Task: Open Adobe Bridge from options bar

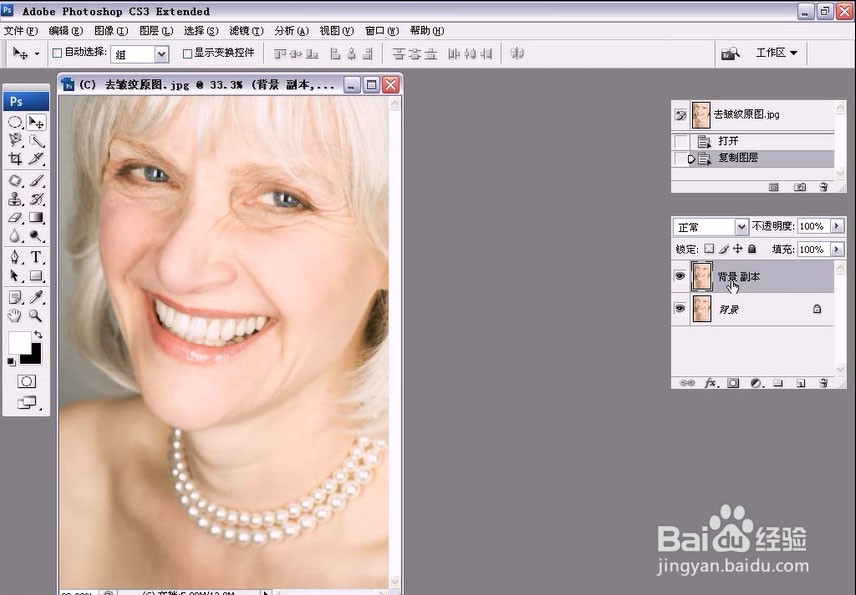Action: [x=730, y=53]
